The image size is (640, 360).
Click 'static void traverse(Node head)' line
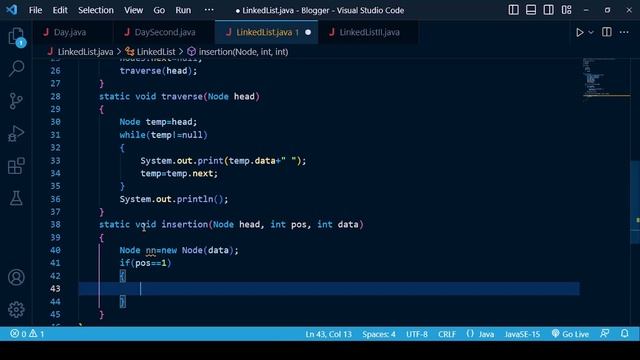click(179, 97)
